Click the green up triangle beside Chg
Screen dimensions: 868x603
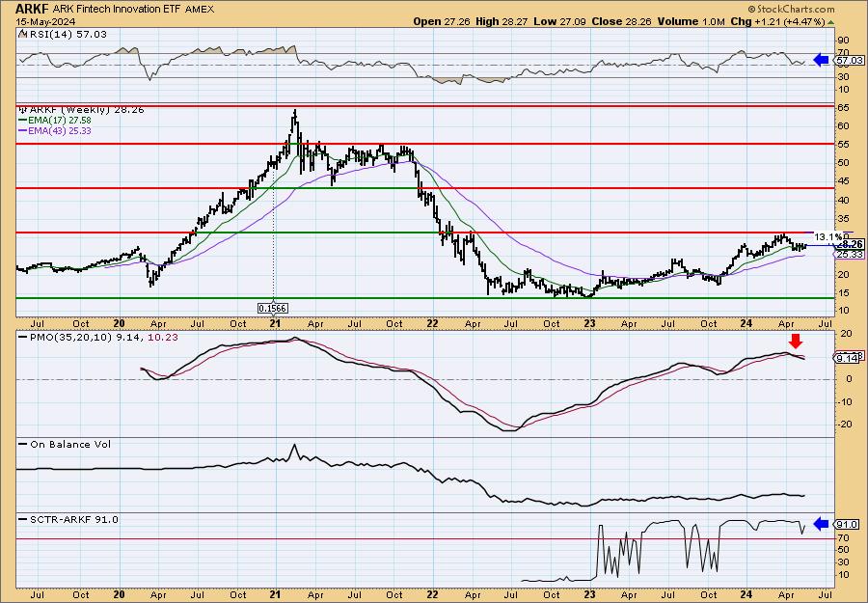[830, 21]
